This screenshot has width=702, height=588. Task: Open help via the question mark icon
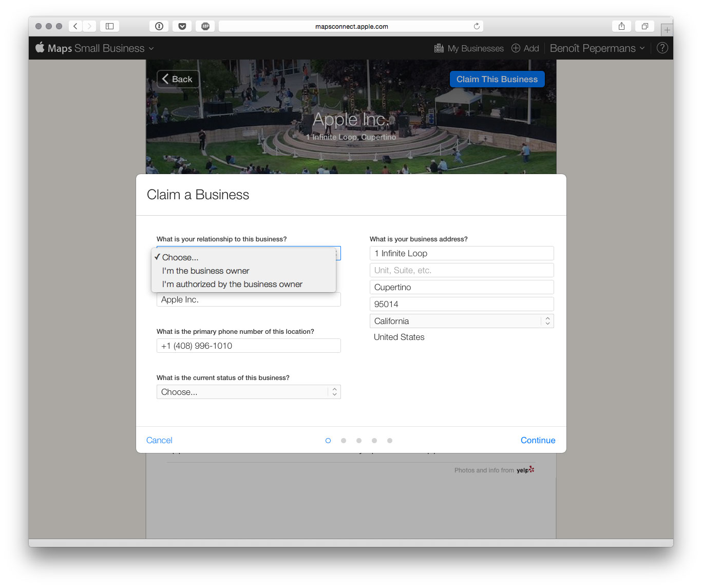662,48
